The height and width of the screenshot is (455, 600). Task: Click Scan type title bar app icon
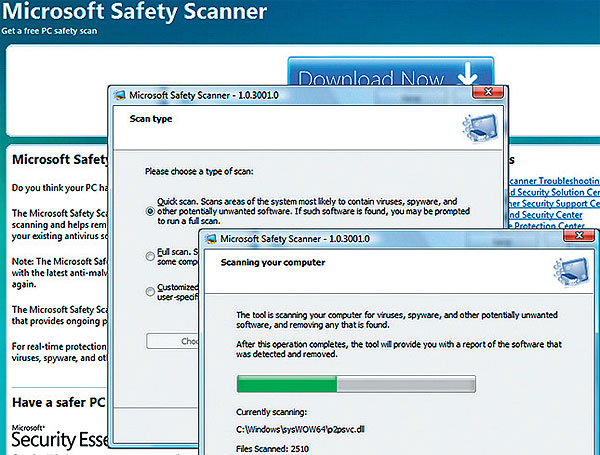[x=120, y=96]
